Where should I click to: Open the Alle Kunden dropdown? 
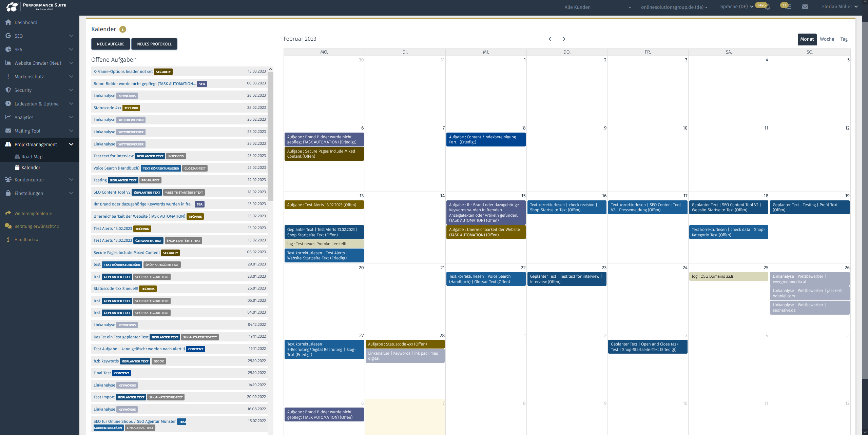(598, 7)
